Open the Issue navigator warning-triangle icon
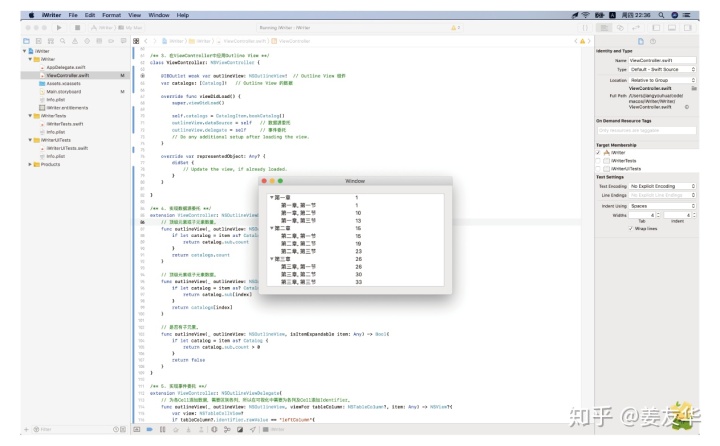720x446 pixels. coord(75,41)
